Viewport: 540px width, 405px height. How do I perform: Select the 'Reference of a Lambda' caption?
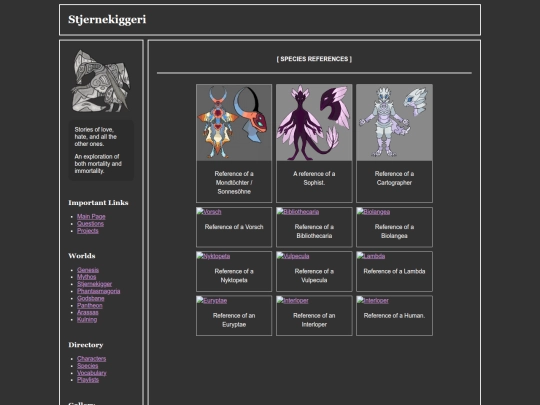click(394, 271)
